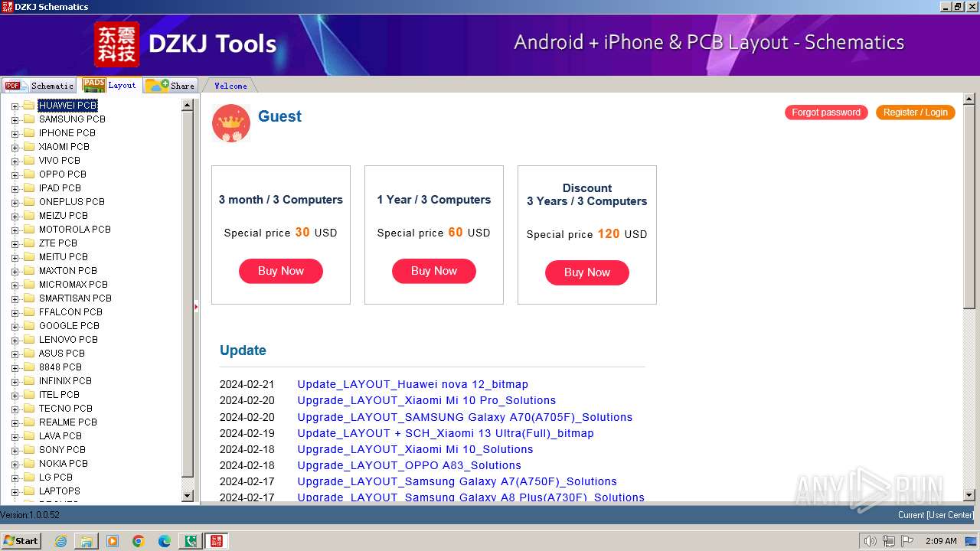Select LAVA PCB in the tree

(x=60, y=435)
